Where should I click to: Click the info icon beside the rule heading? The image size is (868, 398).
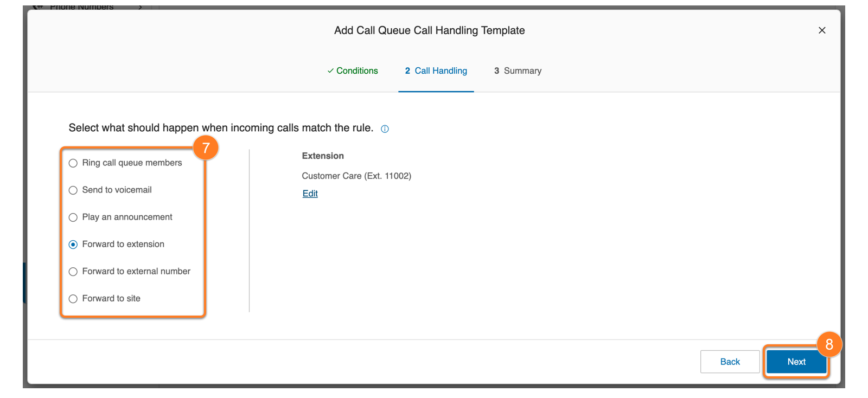click(385, 129)
